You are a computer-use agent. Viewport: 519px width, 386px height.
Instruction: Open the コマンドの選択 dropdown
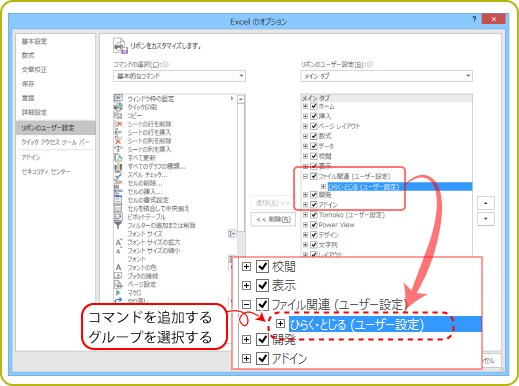179,76
